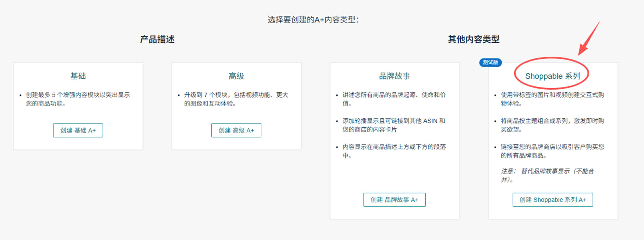Click 创建 Shoppable 系列 A+ button

pos(553,200)
